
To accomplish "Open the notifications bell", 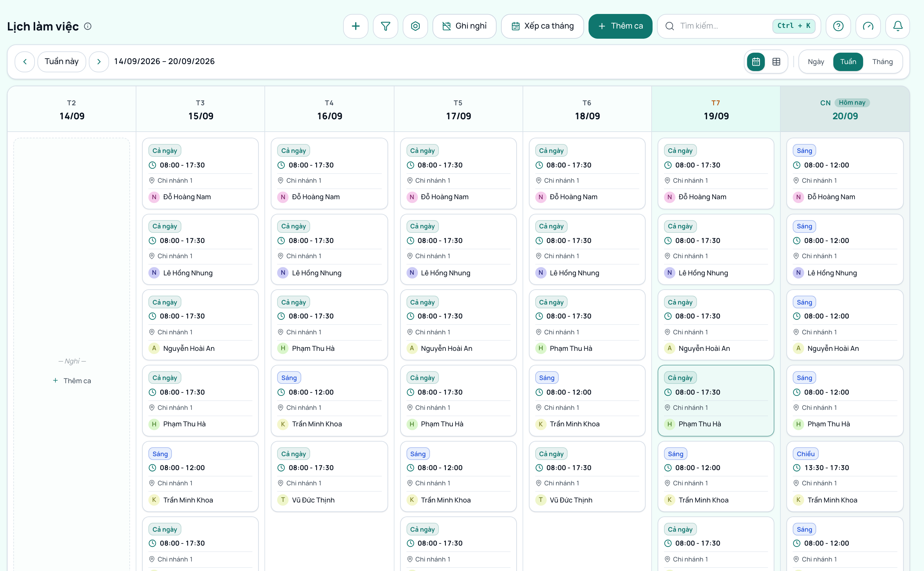I will [898, 26].
